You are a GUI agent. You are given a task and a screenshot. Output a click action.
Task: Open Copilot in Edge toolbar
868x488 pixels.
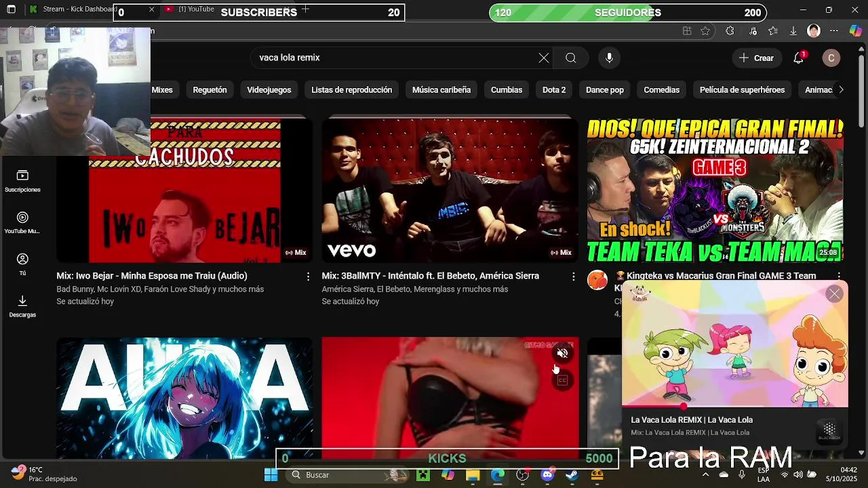point(855,30)
